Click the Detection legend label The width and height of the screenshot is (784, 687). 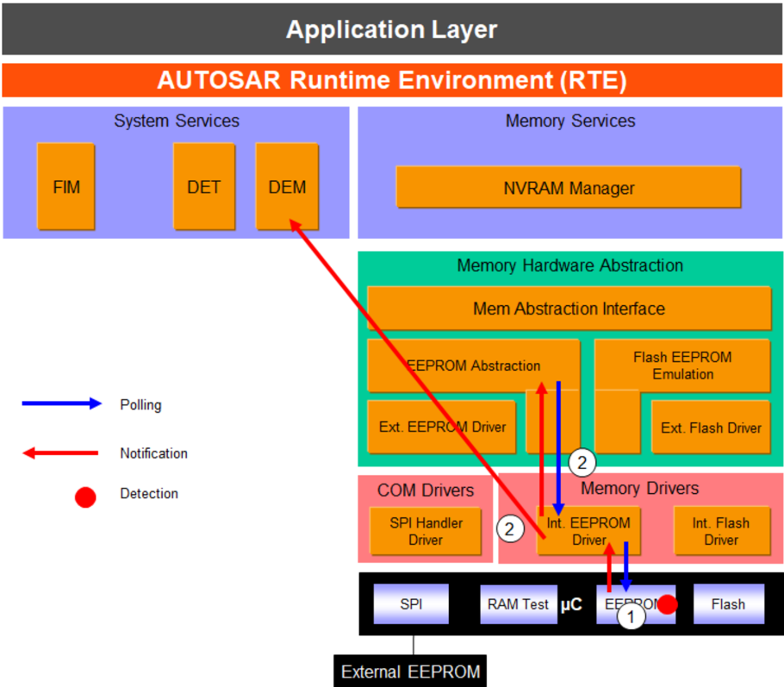point(149,493)
